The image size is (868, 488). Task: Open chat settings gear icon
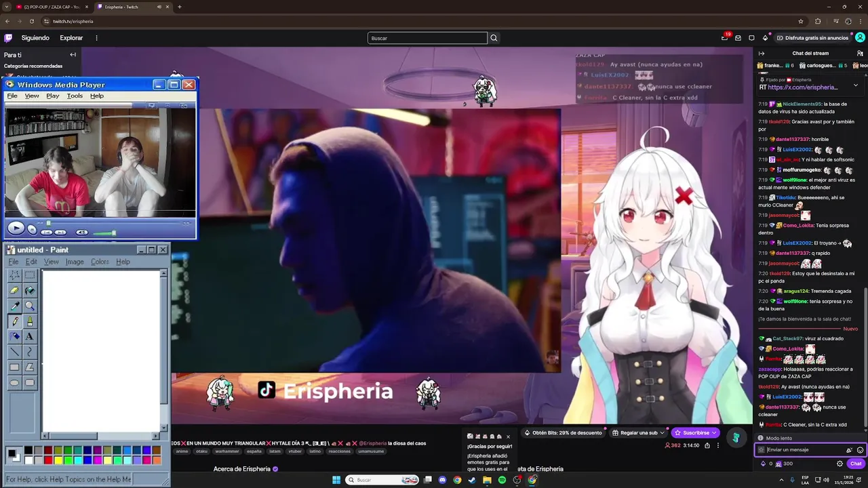(840, 464)
